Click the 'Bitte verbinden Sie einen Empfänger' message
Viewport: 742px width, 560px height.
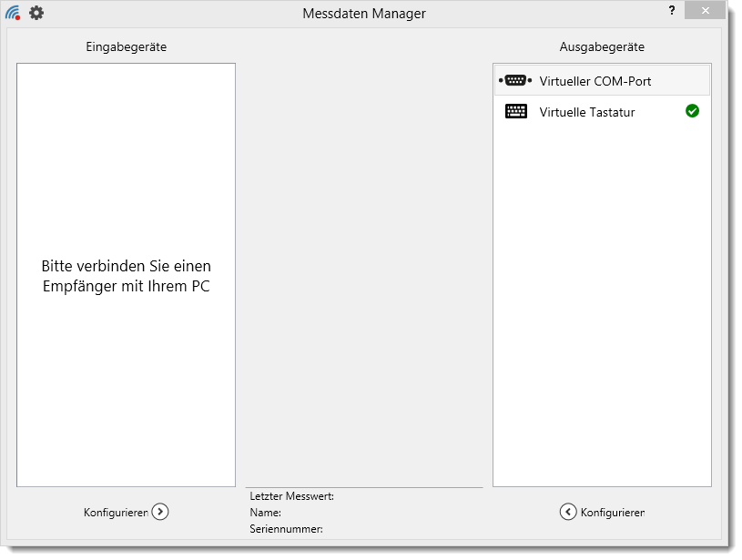(127, 277)
